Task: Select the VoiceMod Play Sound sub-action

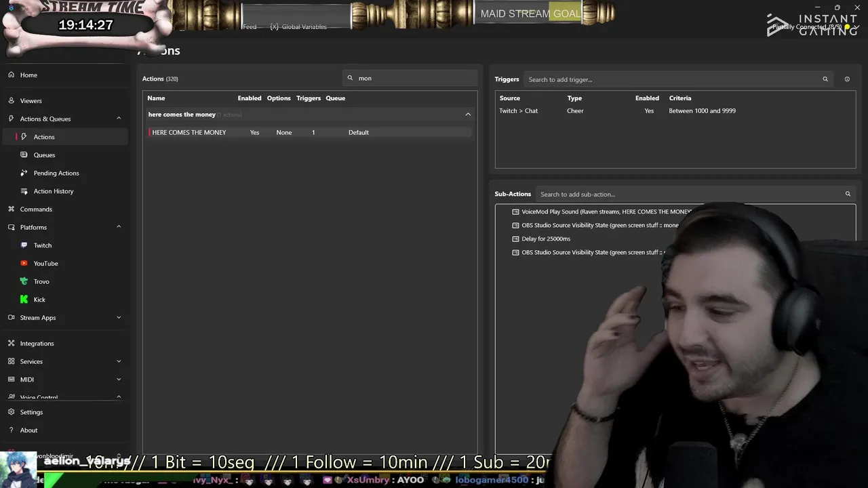Action: (606, 211)
